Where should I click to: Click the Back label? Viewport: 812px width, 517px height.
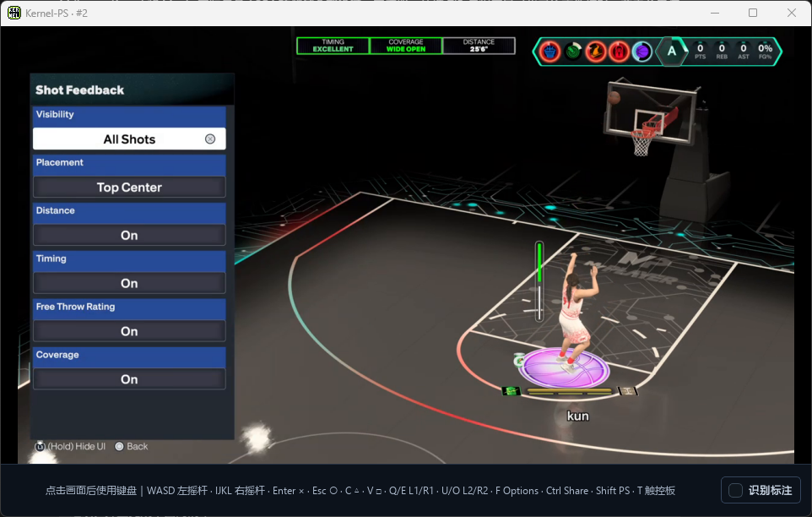138,446
